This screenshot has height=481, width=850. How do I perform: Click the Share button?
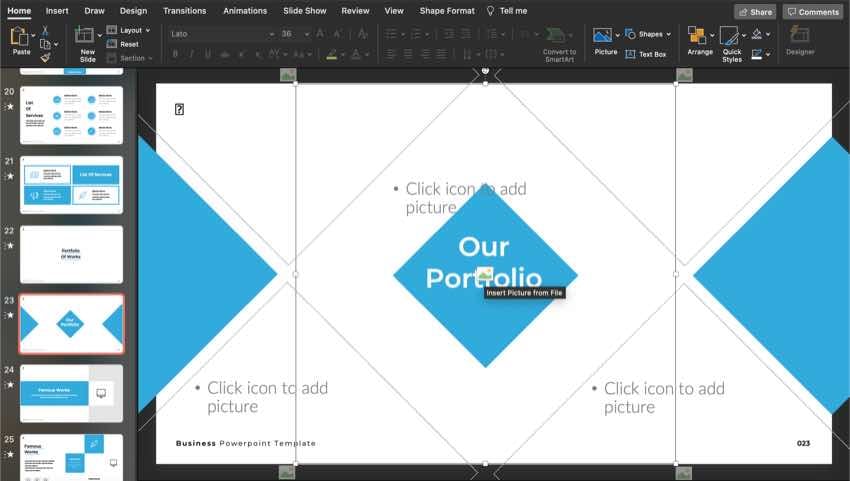coord(755,12)
